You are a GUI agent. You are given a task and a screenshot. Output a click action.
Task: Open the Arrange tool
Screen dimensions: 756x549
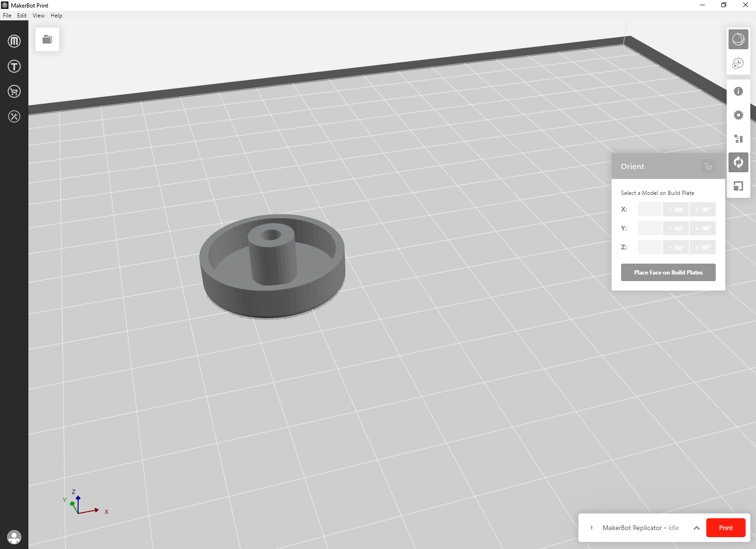738,139
